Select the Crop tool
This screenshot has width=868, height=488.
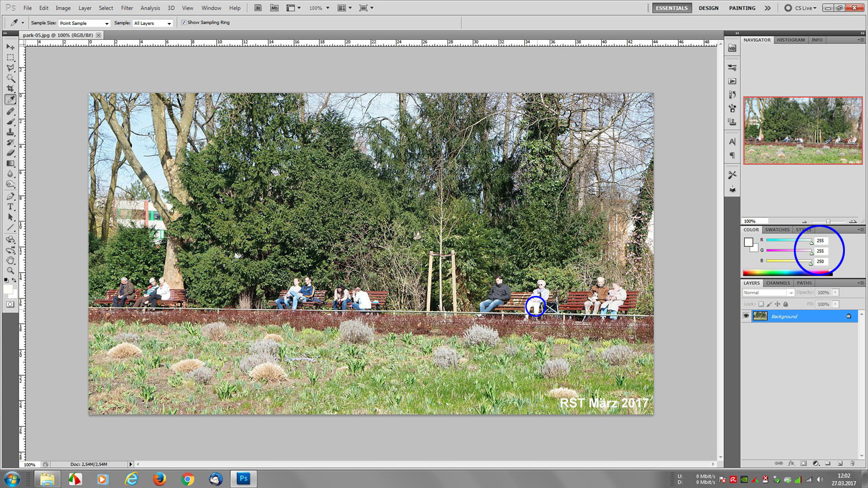click(x=10, y=88)
